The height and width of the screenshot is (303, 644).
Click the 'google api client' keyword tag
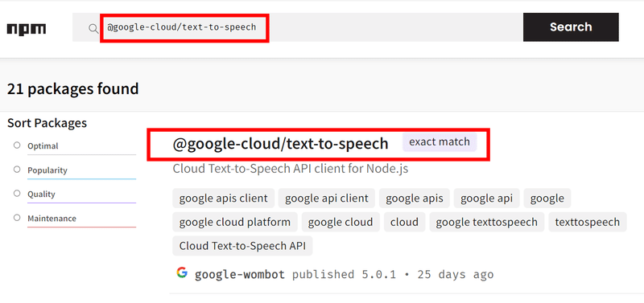pos(327,199)
